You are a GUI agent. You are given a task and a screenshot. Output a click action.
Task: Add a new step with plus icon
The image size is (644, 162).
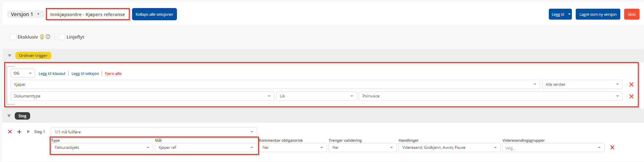19,132
